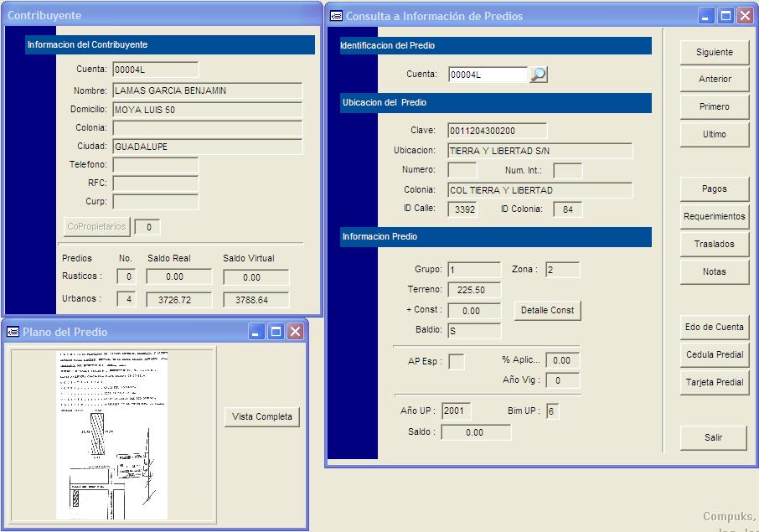Open the Cedula Predial
Image resolution: width=759 pixels, height=532 pixels.
click(714, 354)
